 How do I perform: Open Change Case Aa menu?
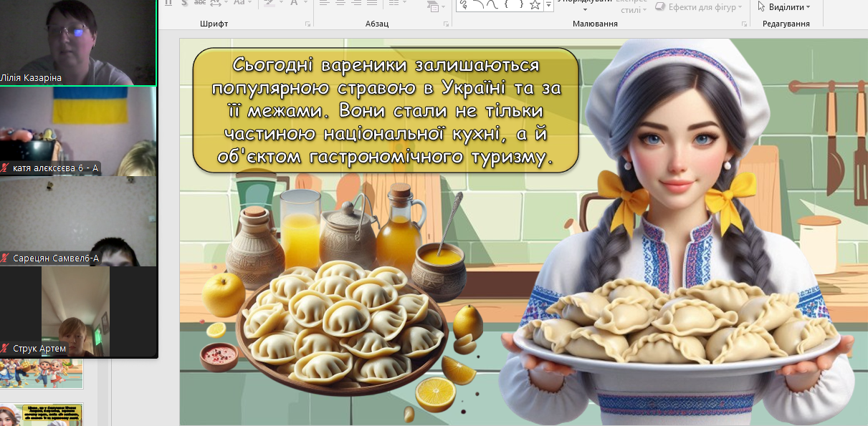tap(239, 3)
